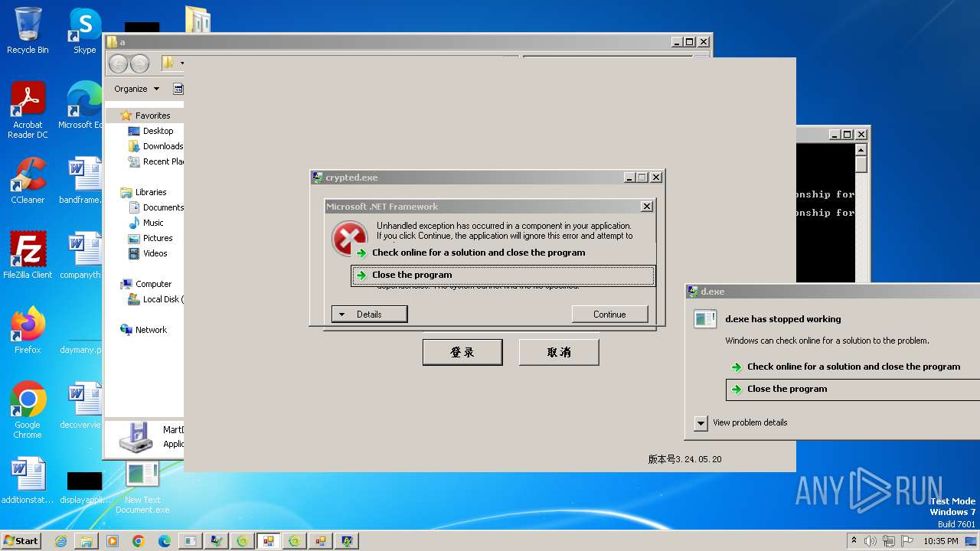Launch Google Chrome from desktop
The width and height of the screenshot is (980, 551).
28,409
